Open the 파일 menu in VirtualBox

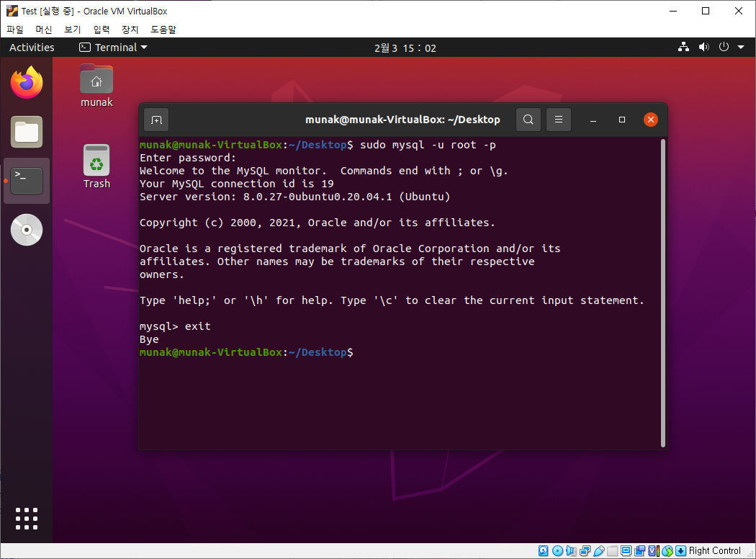15,30
